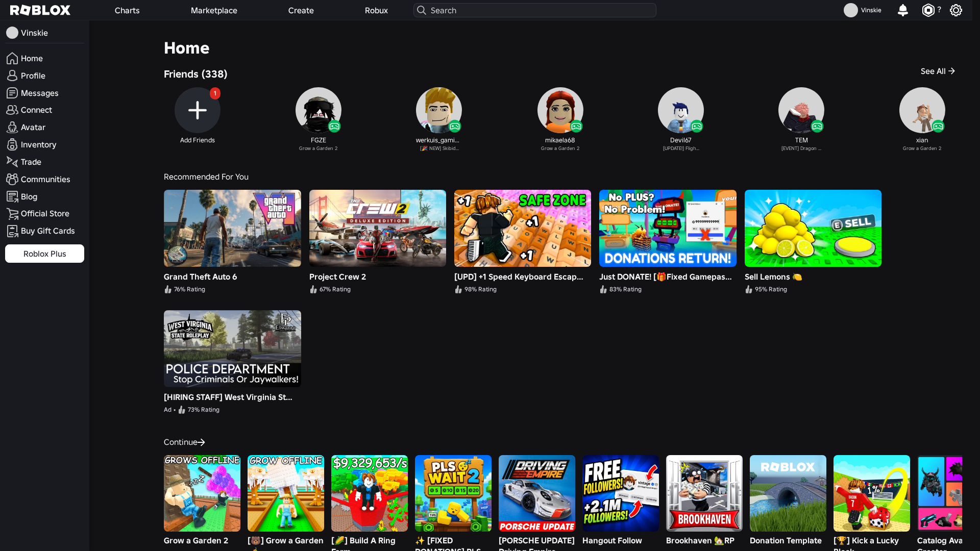Open friend mikaela68 avatar

coord(560,110)
